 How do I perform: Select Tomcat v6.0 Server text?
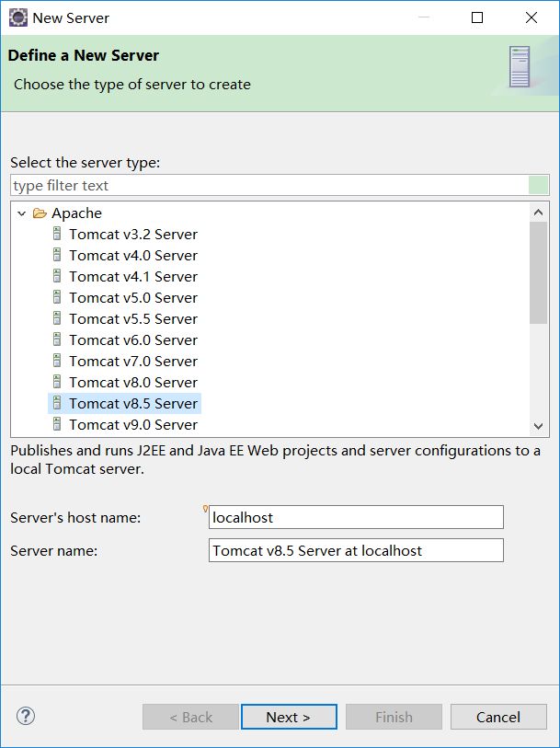click(x=133, y=340)
